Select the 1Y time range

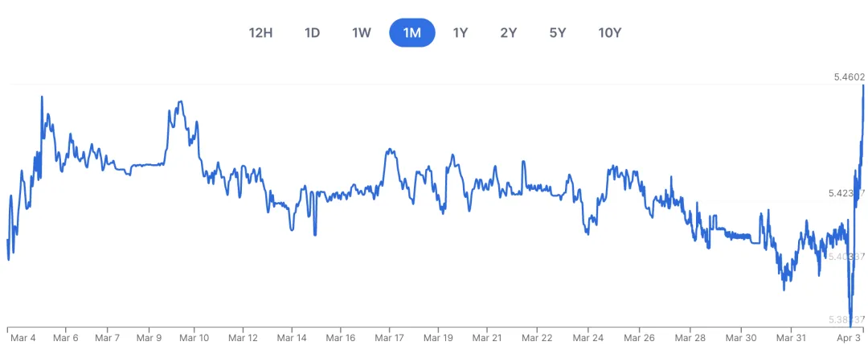coord(461,33)
